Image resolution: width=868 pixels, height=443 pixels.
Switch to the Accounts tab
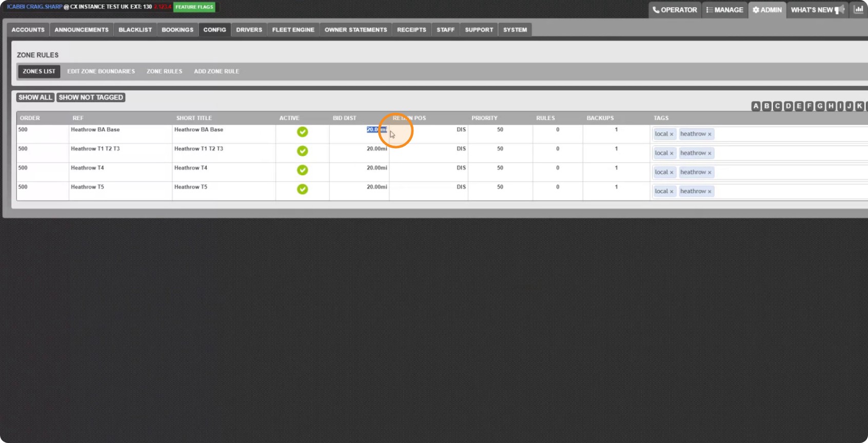(x=28, y=30)
